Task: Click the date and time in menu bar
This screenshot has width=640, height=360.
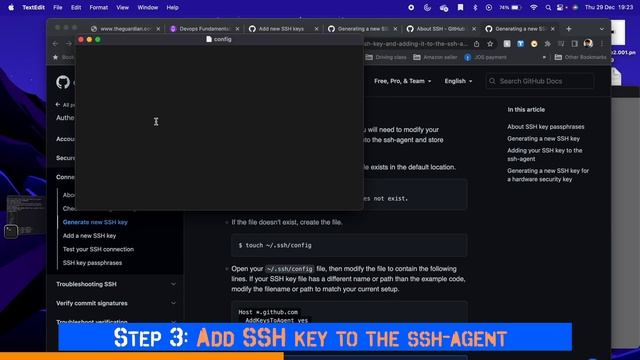Action: click(x=609, y=7)
